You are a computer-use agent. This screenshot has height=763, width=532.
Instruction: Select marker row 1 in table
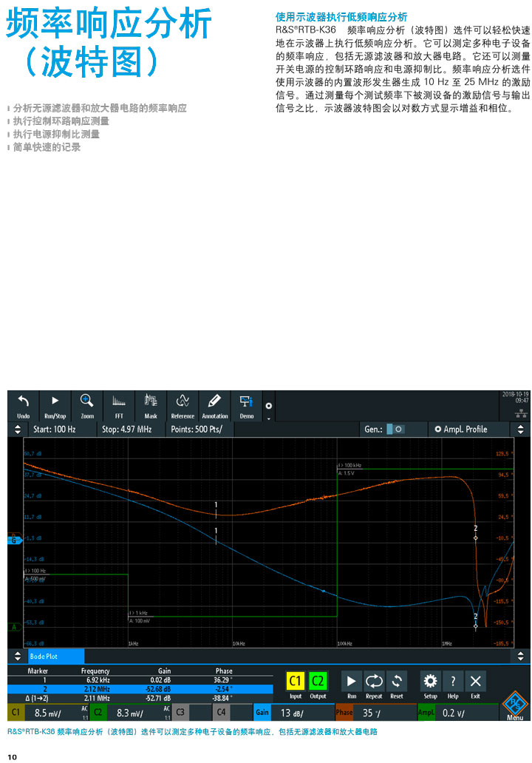140,680
